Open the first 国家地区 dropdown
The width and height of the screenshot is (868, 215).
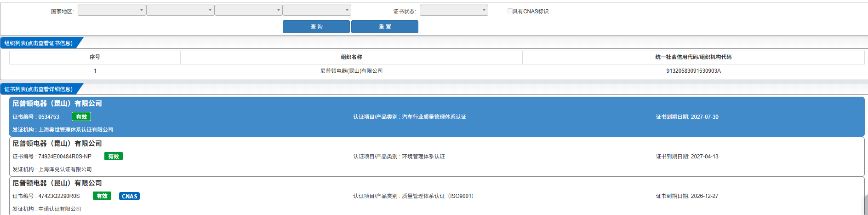[112, 10]
